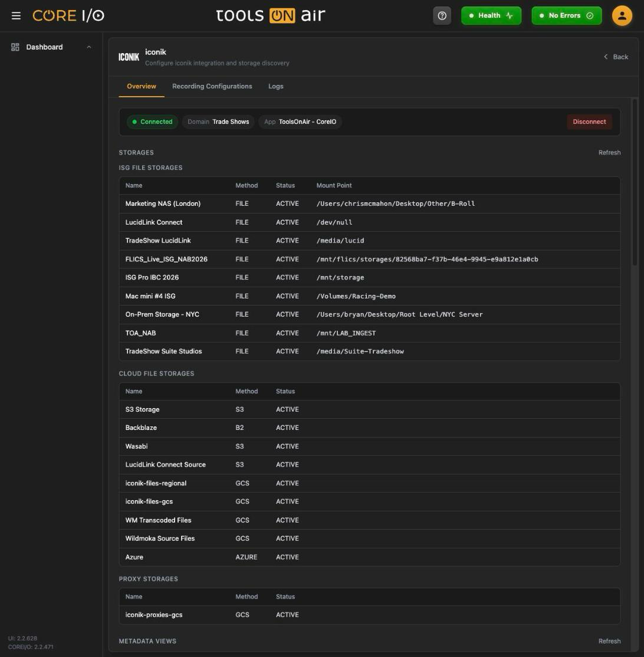
Task: Click the Connected status badge
Action: [x=153, y=121]
